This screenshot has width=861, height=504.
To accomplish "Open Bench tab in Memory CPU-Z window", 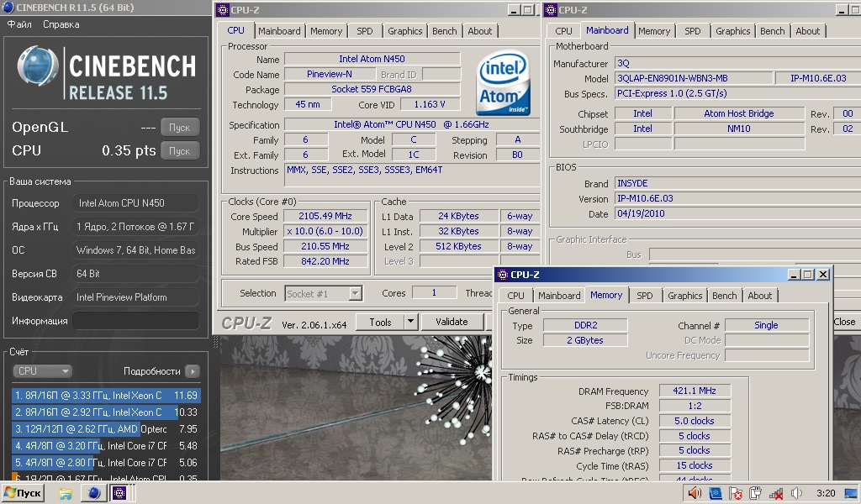I will tap(724, 296).
